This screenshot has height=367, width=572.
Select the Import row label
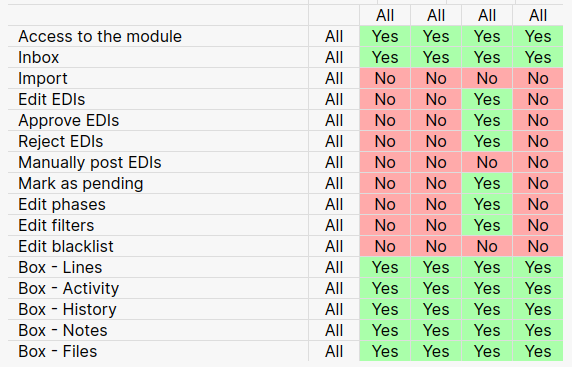click(43, 78)
